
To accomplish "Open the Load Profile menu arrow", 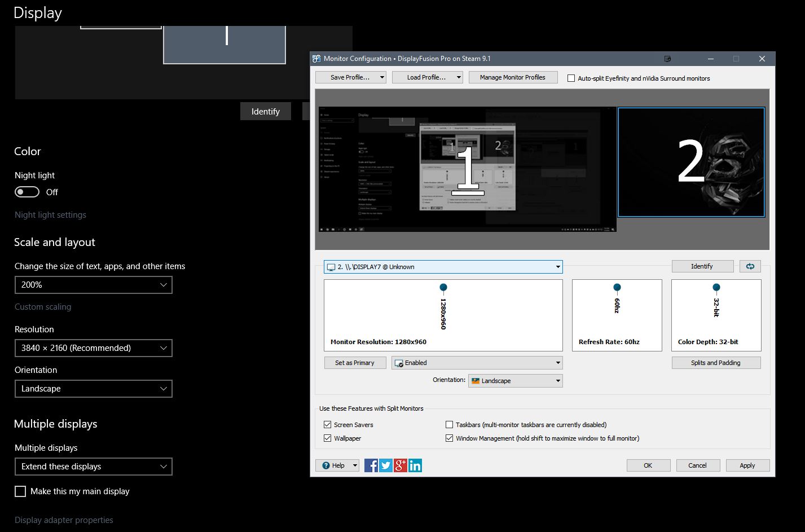I will pyautogui.click(x=459, y=77).
